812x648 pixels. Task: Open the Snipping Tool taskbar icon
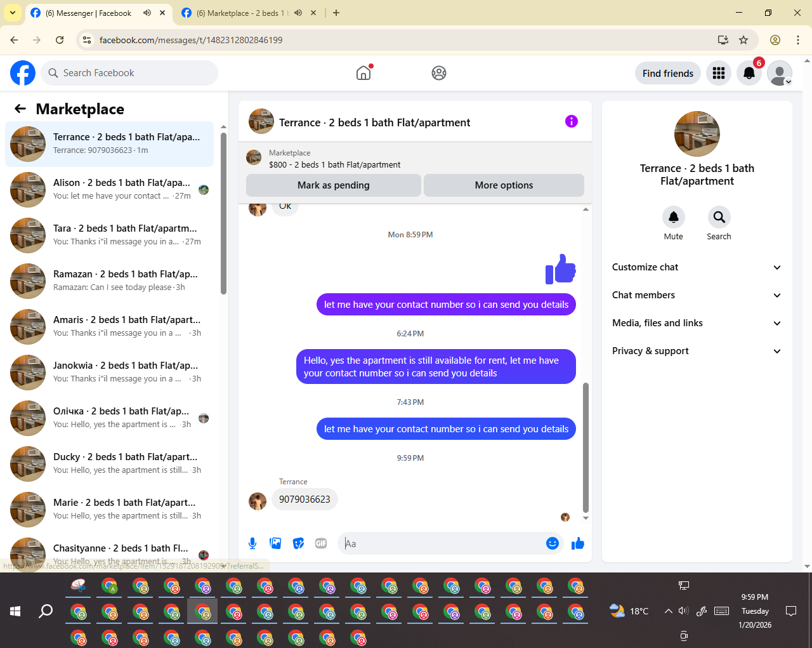tap(79, 586)
